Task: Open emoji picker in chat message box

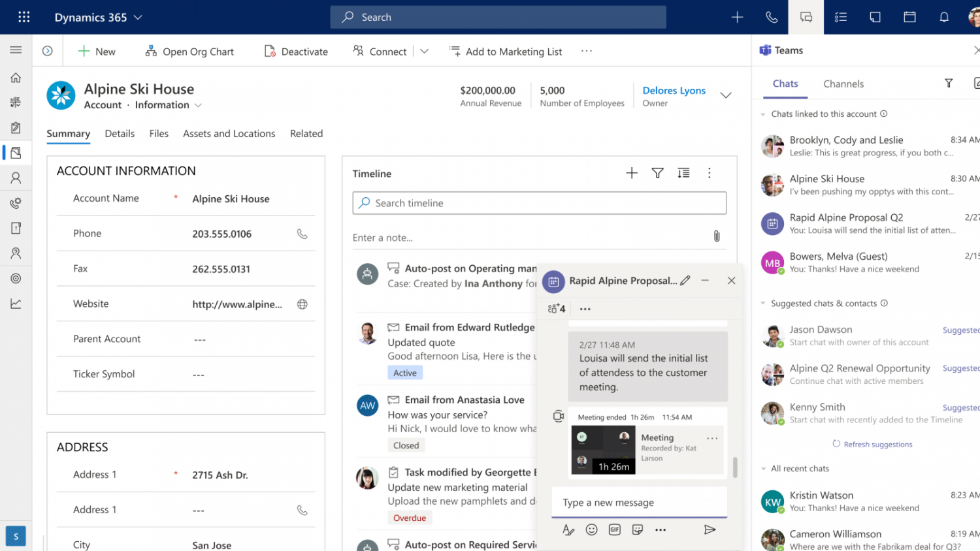Action: tap(591, 529)
